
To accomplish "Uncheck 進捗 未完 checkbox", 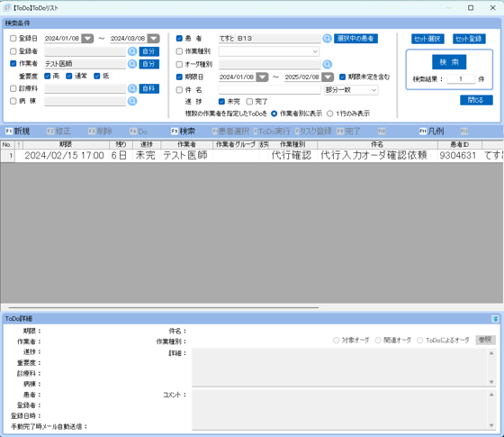I will pos(221,101).
